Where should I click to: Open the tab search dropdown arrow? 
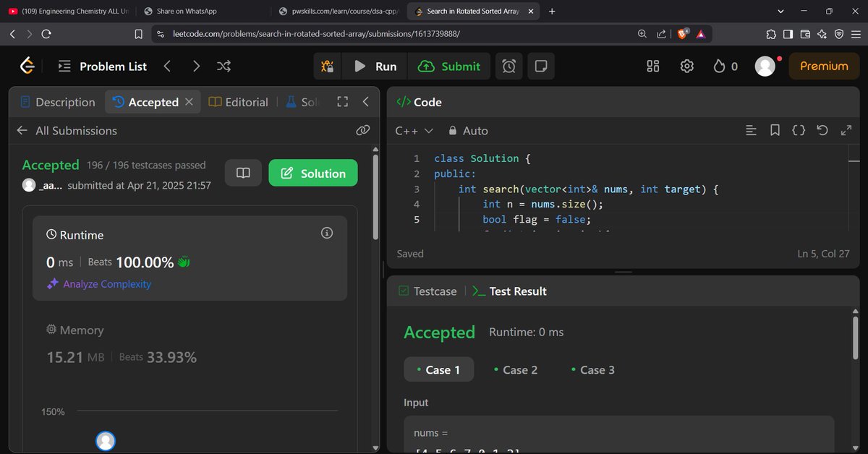tap(780, 11)
